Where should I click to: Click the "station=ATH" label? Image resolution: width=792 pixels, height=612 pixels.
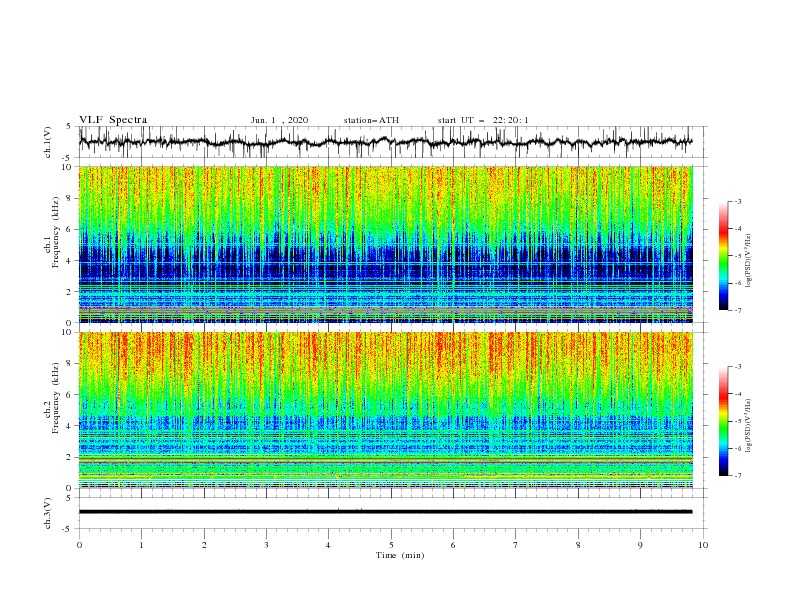[x=371, y=120]
